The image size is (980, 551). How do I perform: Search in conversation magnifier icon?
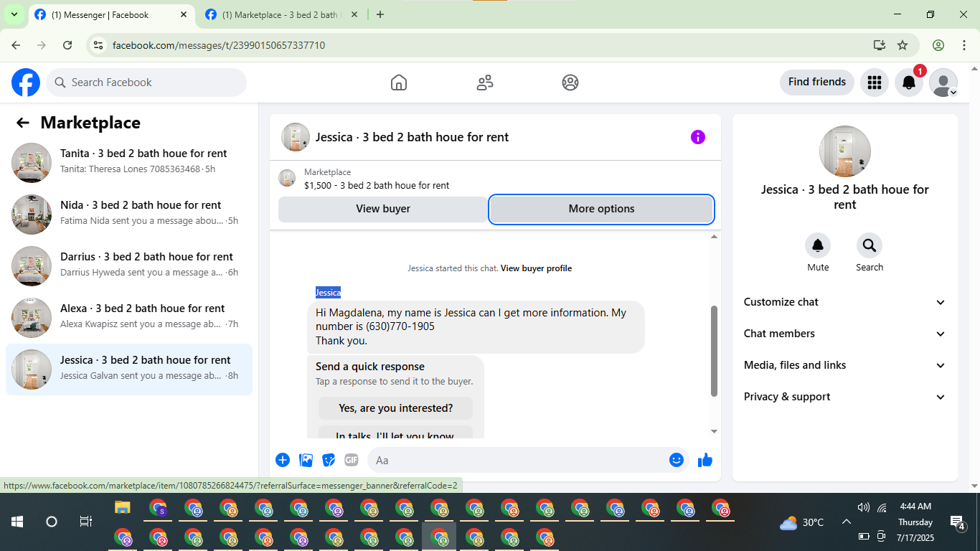pyautogui.click(x=870, y=246)
